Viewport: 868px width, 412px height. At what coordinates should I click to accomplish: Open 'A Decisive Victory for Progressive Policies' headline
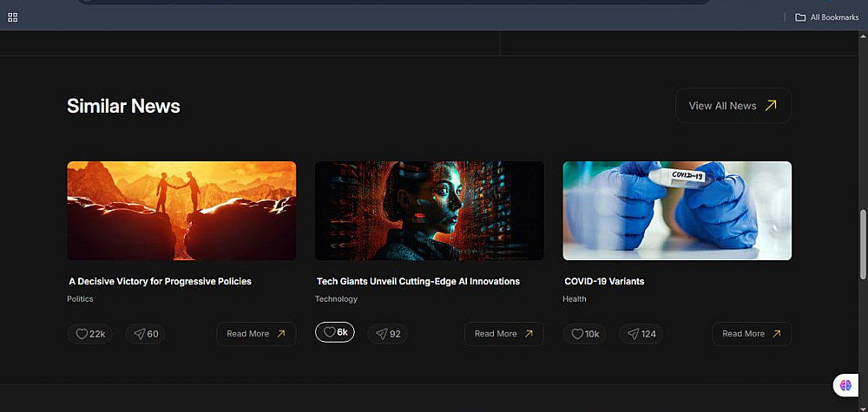point(160,282)
